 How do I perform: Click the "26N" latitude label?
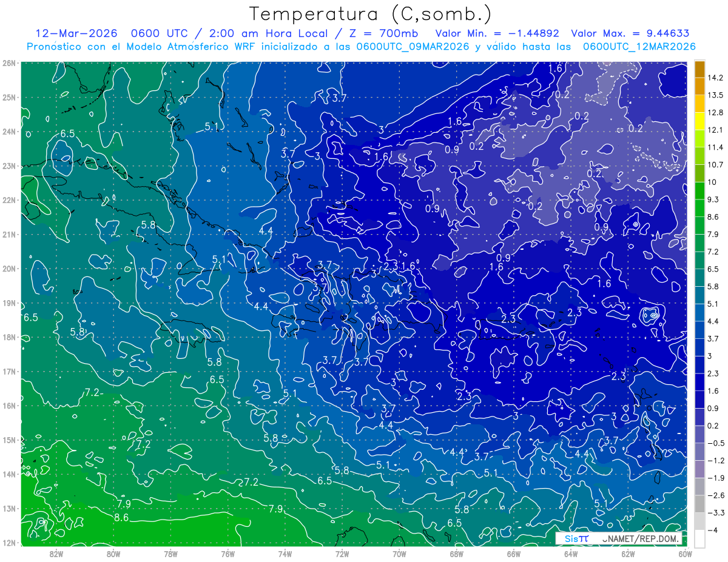pos(9,63)
